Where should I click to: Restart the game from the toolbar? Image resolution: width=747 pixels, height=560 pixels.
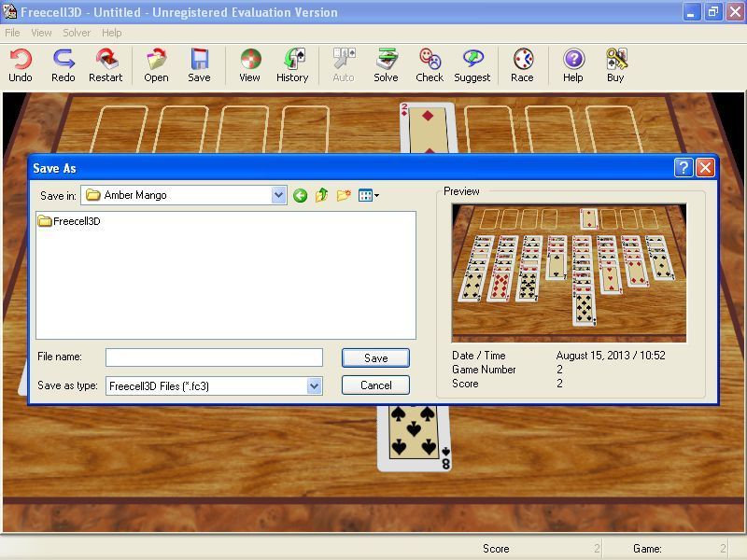[x=106, y=65]
